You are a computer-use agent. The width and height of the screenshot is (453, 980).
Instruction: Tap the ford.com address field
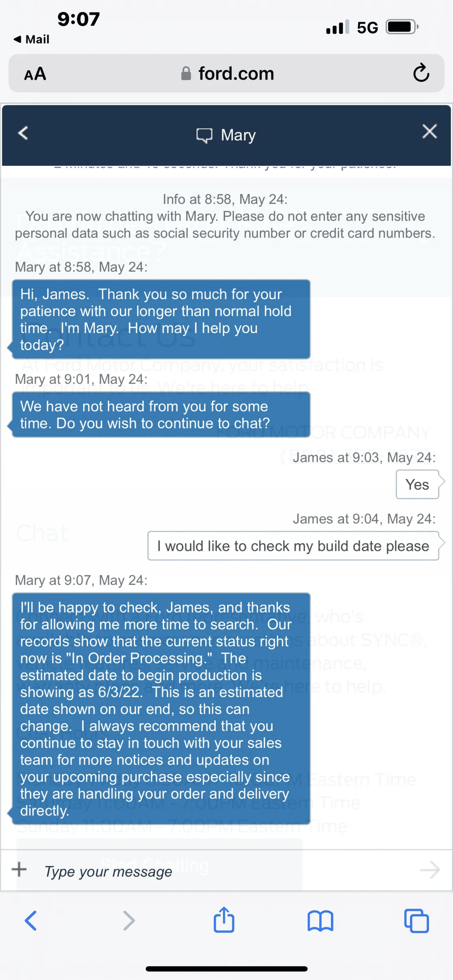click(236, 74)
